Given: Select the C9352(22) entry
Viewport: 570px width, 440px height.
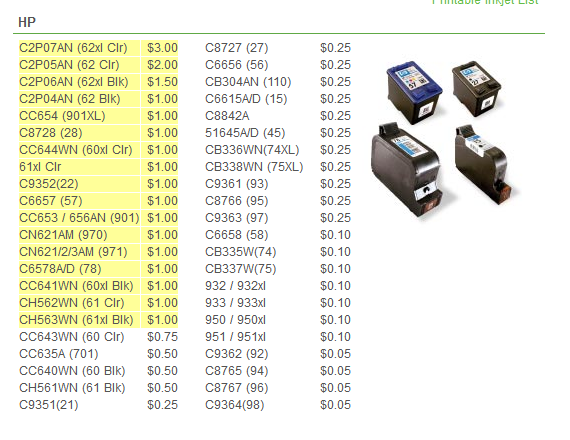Looking at the screenshot, I should [x=49, y=184].
